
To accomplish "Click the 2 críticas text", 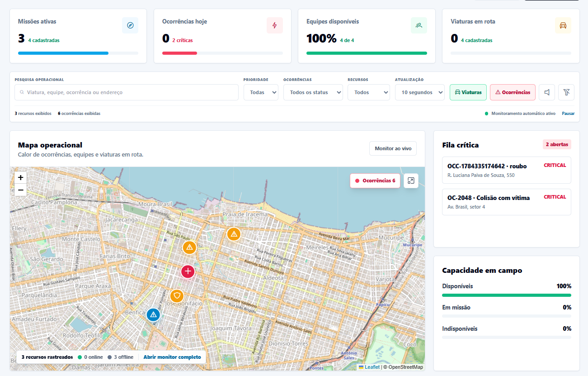I will 183,40.
